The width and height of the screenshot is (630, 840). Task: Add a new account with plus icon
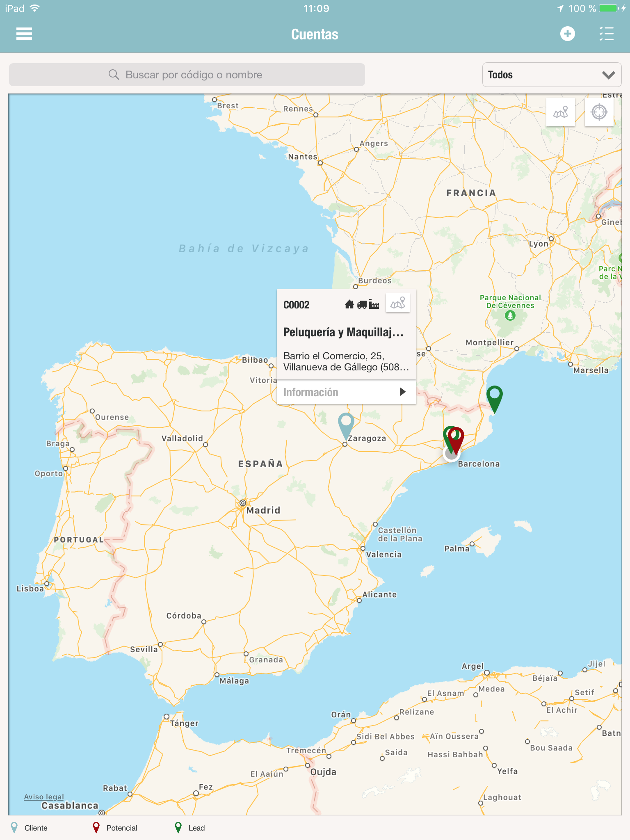(568, 34)
